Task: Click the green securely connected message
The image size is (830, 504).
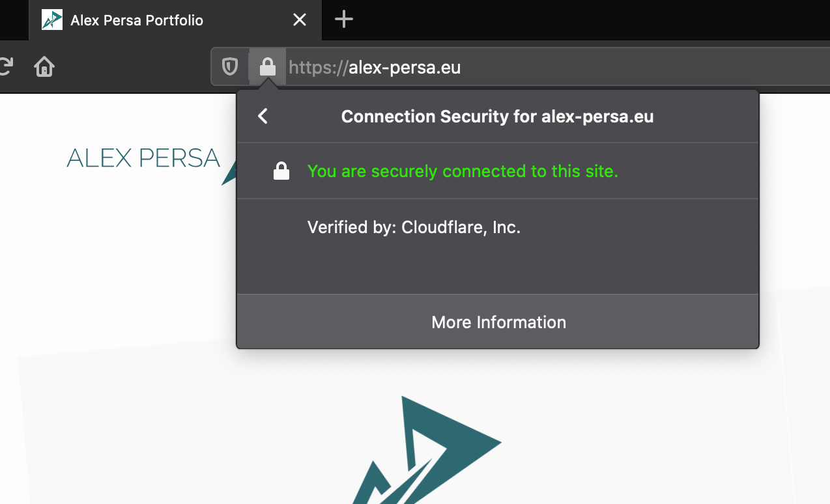Action: (463, 171)
